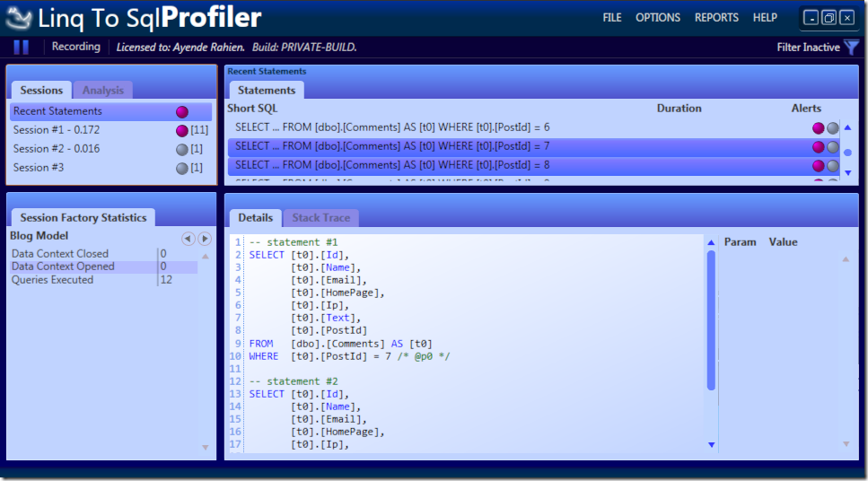Click the '-- statement #2' comment line
The width and height of the screenshot is (868, 481).
tap(294, 381)
